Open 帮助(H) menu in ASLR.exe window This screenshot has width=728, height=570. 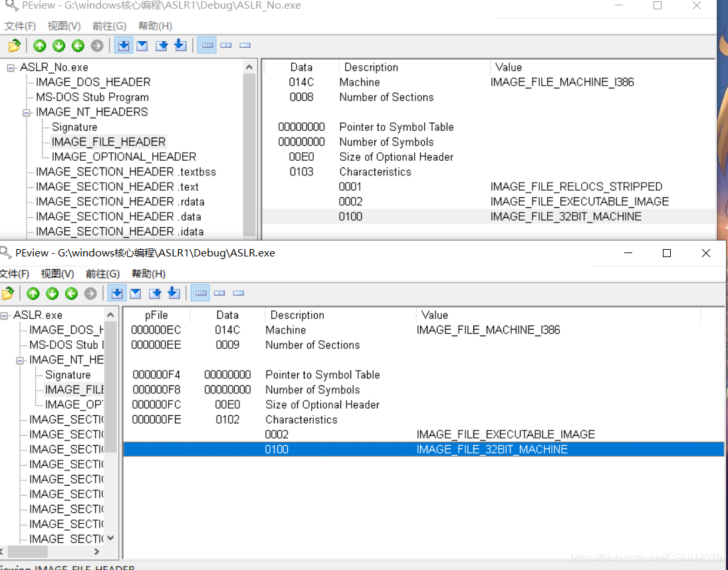pyautogui.click(x=148, y=274)
